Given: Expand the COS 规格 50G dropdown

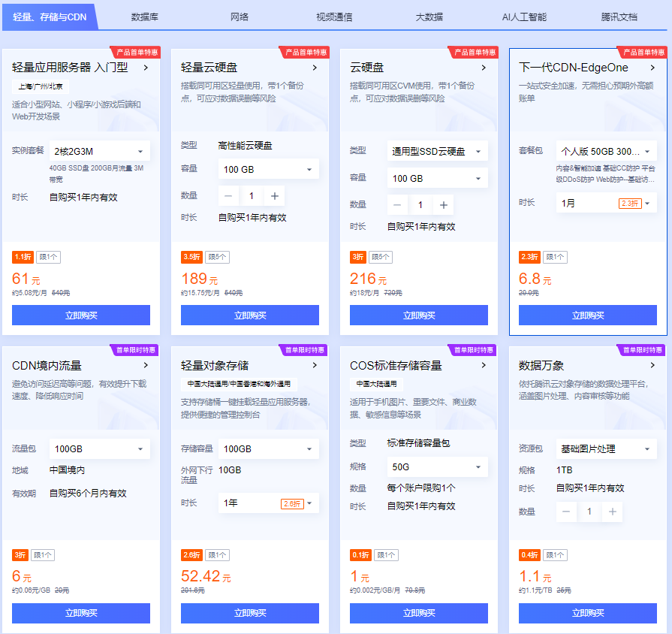Looking at the screenshot, I should pos(438,466).
